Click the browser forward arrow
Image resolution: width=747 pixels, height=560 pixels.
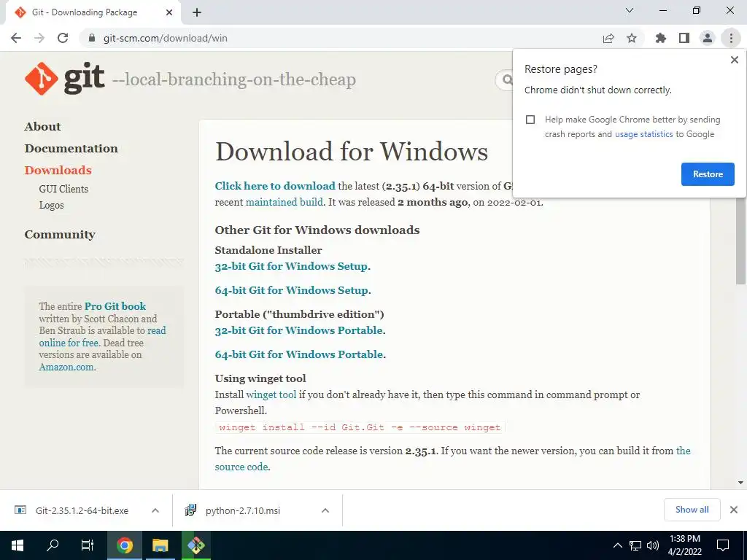(x=39, y=38)
